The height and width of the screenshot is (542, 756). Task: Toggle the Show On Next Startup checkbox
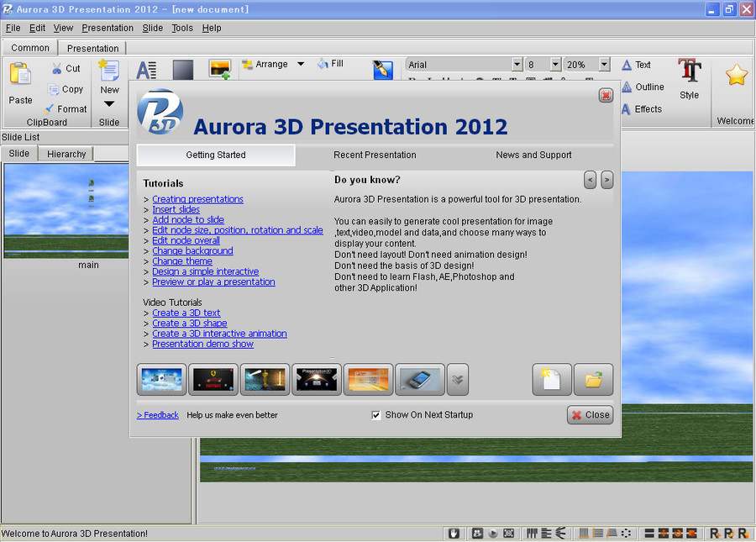tap(376, 415)
